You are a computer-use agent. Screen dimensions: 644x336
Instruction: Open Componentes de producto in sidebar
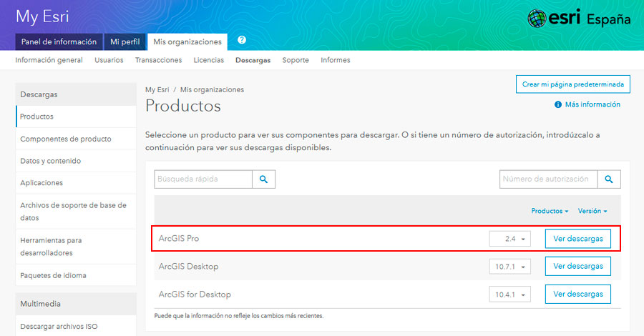(76, 139)
